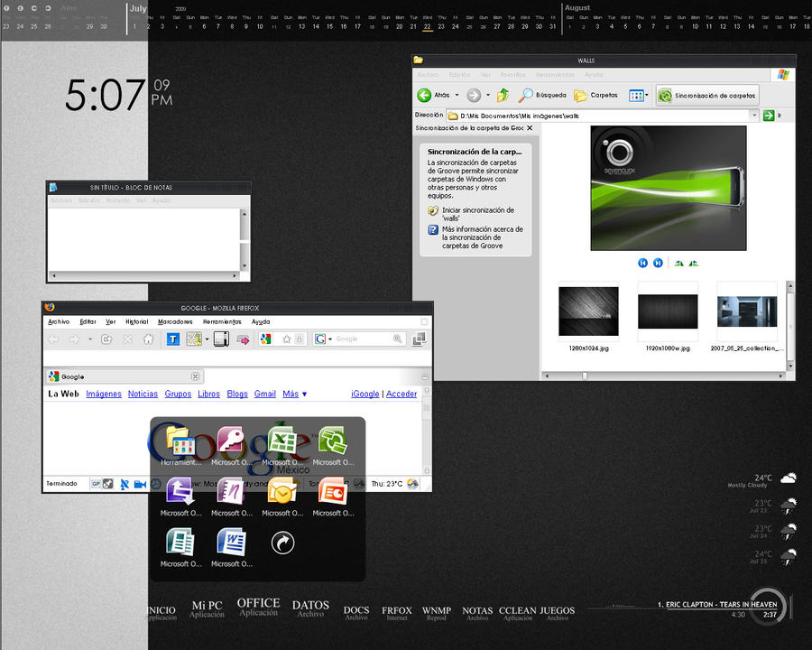
Task: Click the weather icon at Firefox status bar end
Action: (x=412, y=484)
